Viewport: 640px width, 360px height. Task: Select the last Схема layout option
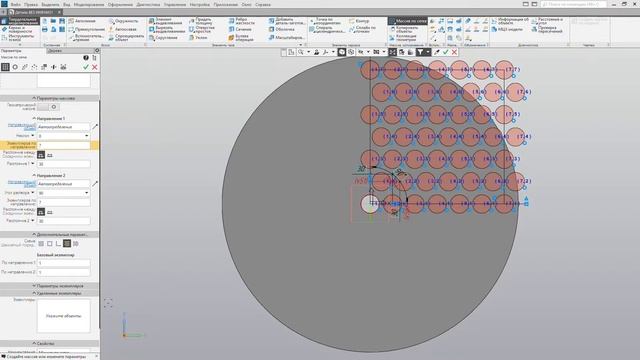point(76,244)
